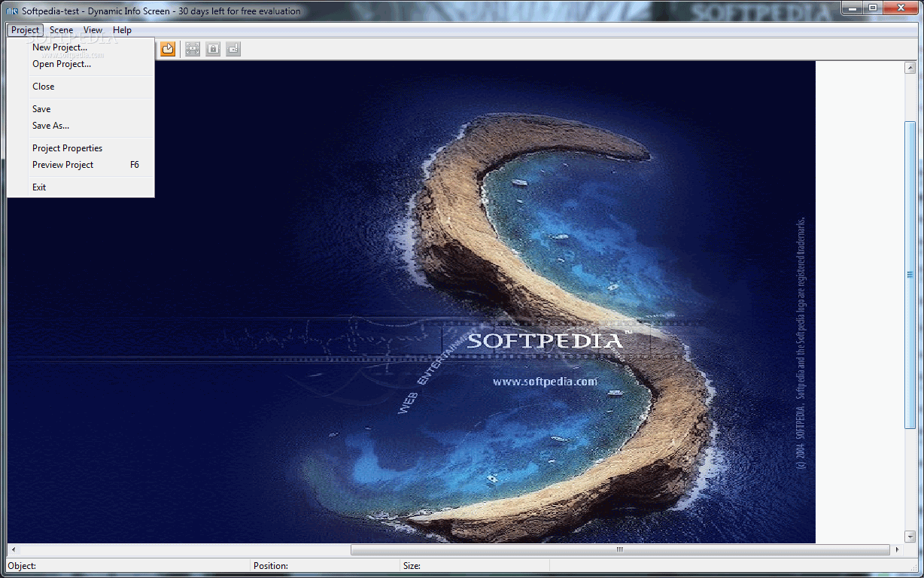Click the vertical scrollbar thumb

[x=910, y=275]
